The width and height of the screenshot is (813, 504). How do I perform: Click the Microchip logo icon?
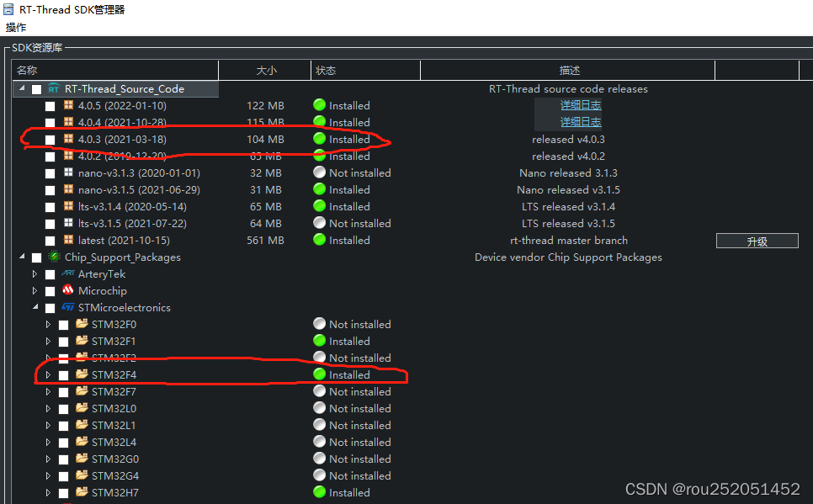point(68,289)
